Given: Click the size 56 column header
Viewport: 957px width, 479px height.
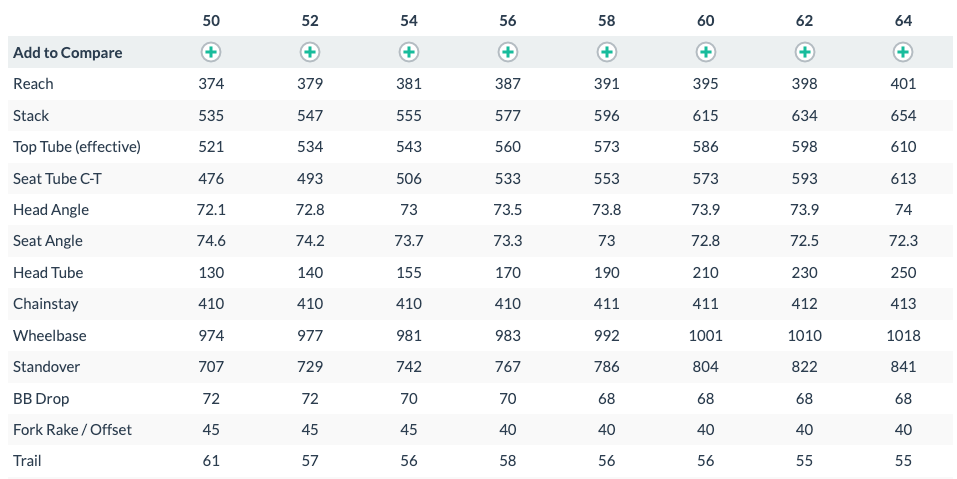Looking at the screenshot, I should coord(508,21).
